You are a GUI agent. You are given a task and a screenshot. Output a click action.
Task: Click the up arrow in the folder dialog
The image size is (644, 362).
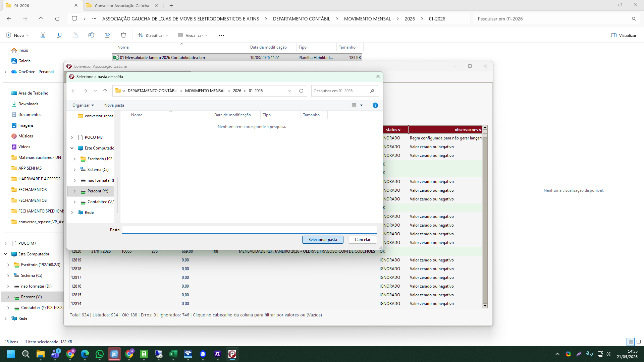[x=105, y=91]
